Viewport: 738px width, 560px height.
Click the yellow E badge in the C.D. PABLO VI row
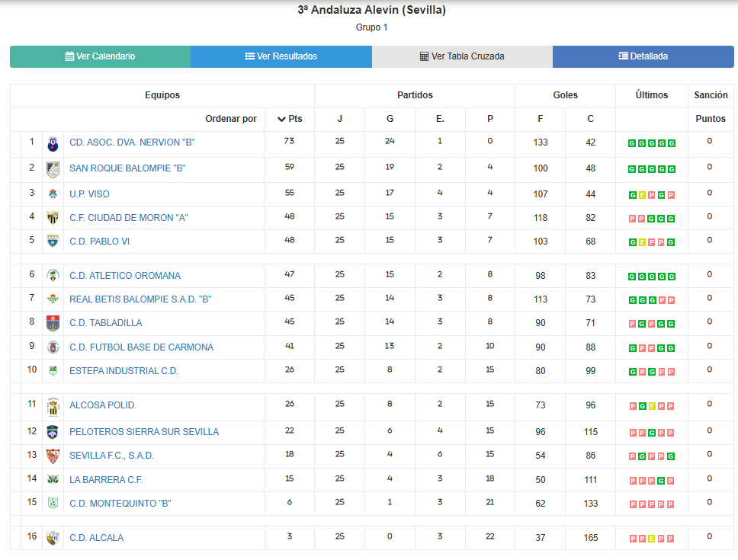coord(642,242)
